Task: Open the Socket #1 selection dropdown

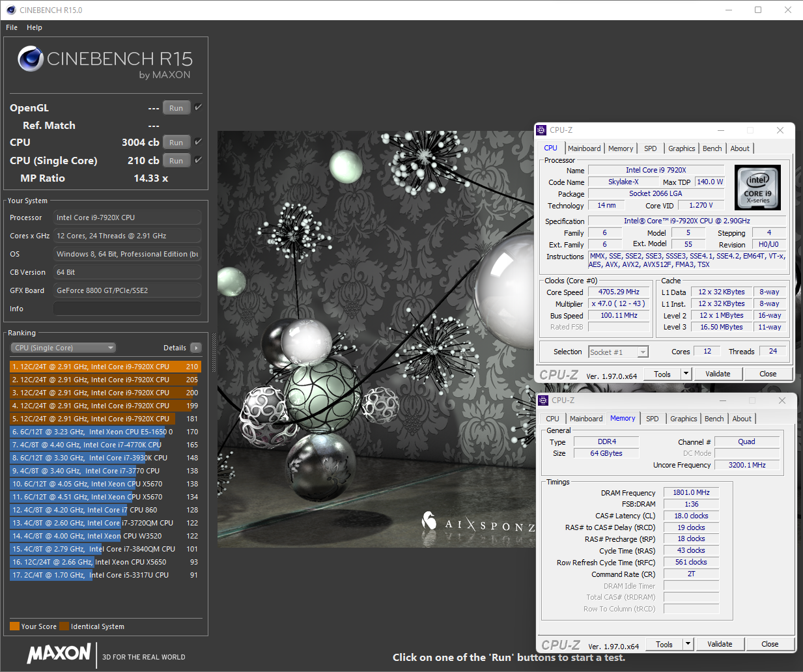Action: (618, 352)
